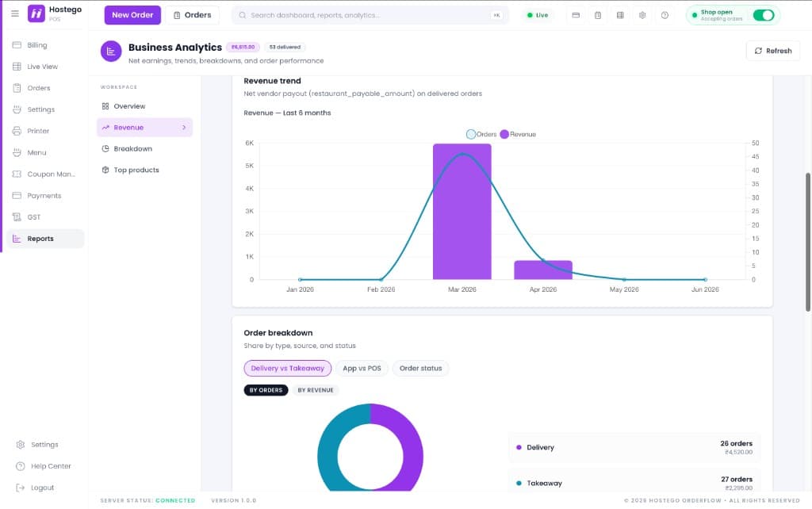Click the New Order button
812x509 pixels.
pyautogui.click(x=132, y=15)
